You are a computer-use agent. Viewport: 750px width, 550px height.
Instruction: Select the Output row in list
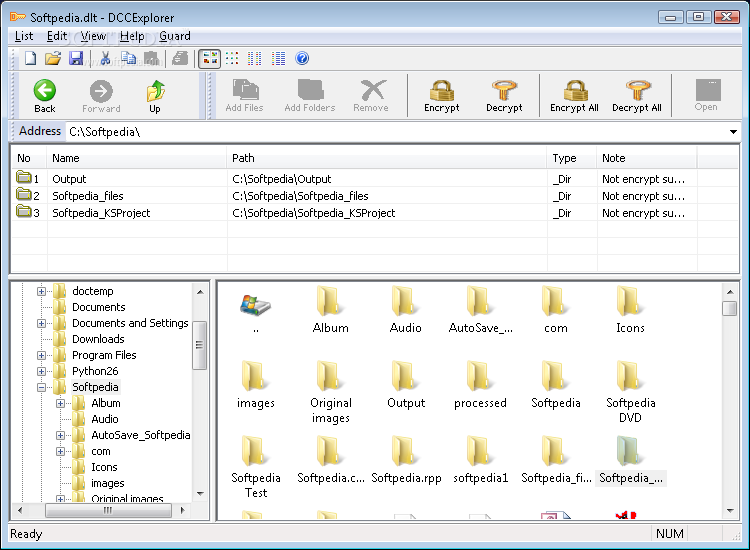point(375,179)
